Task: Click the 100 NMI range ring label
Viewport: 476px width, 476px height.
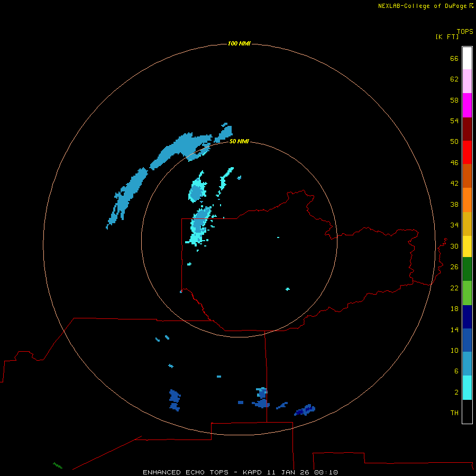Action: coord(239,43)
